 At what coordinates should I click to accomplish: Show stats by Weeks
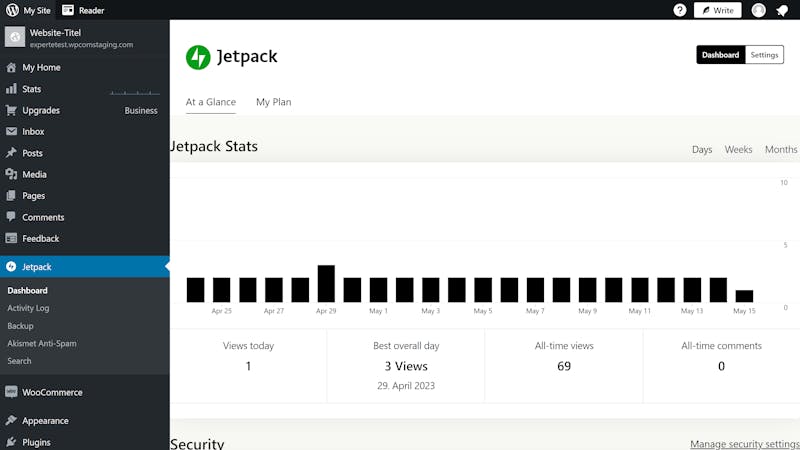(738, 149)
